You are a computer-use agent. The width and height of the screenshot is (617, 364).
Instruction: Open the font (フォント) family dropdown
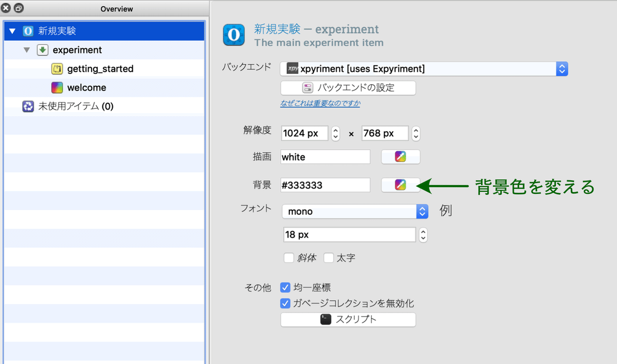tap(355, 211)
